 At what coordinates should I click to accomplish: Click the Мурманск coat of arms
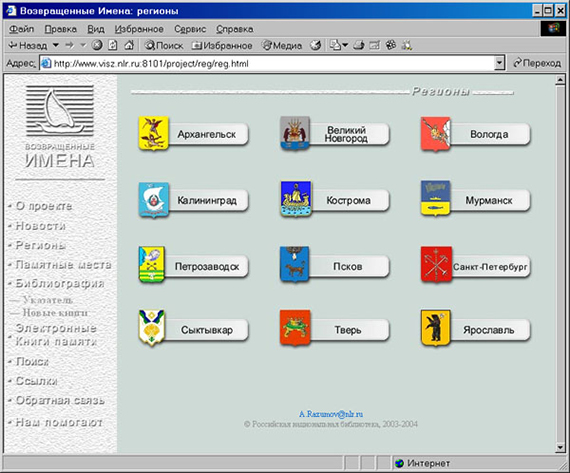(x=435, y=198)
